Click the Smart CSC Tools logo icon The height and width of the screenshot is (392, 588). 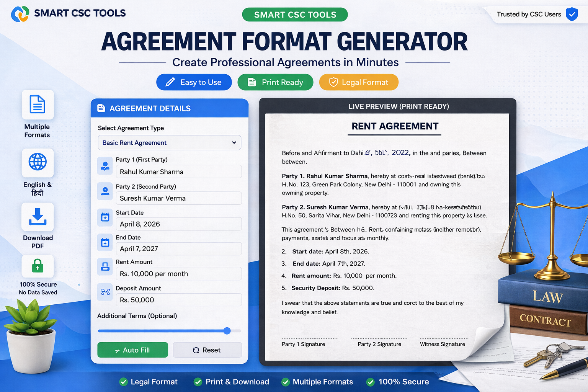[20, 14]
